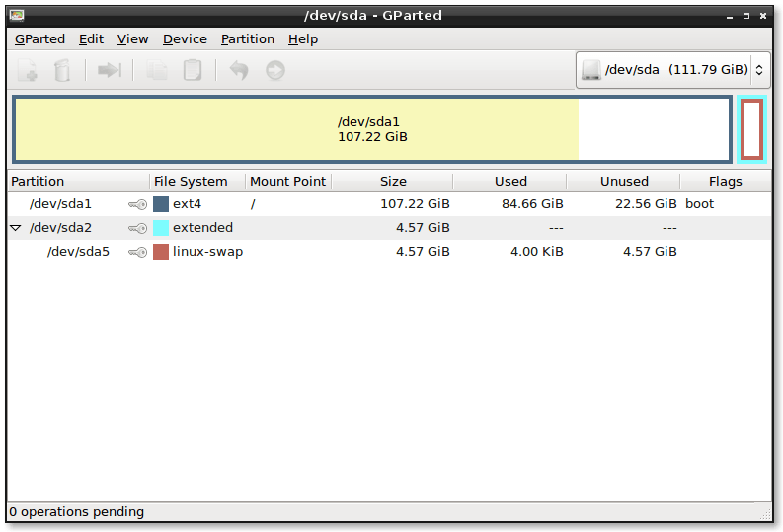The width and height of the screenshot is (783, 532).
Task: Click the extended cyan color swatch
Action: (x=161, y=228)
